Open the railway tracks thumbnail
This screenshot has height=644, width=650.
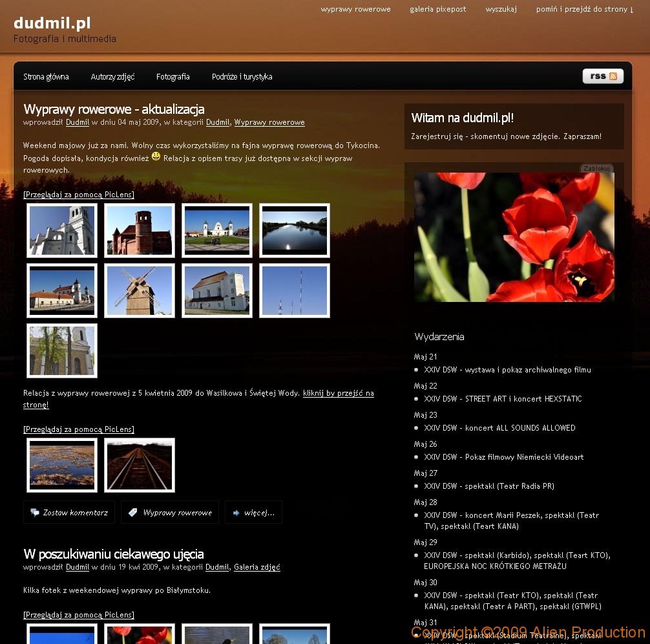[140, 465]
